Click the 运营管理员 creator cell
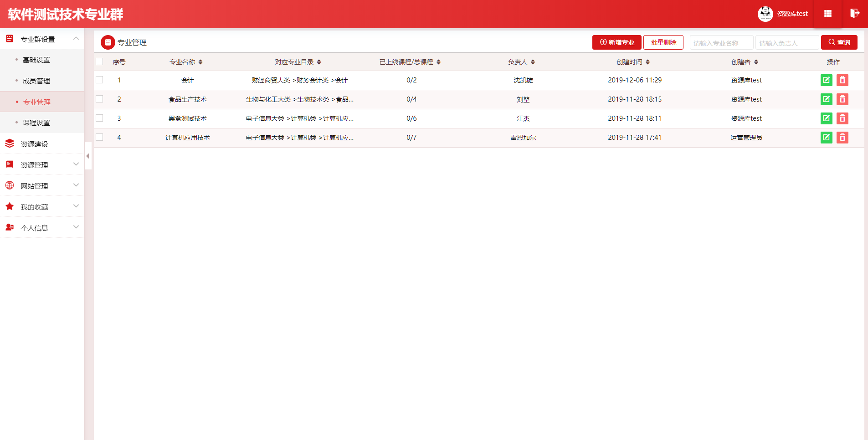 pos(746,138)
